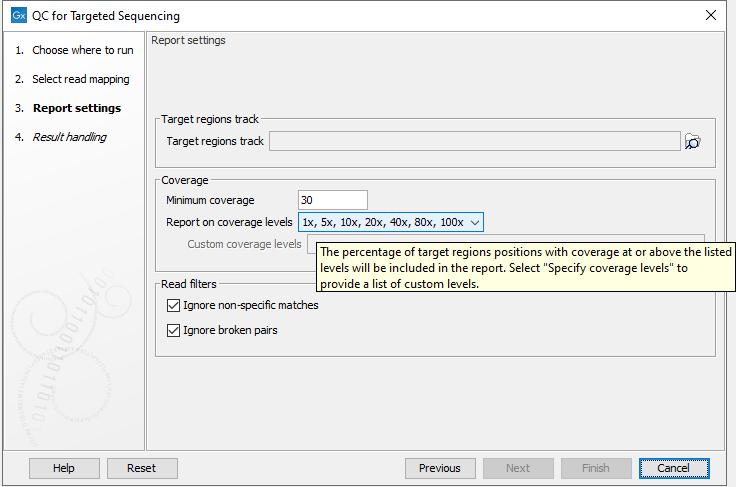
Task: Go back with the Previous button
Action: 439,468
